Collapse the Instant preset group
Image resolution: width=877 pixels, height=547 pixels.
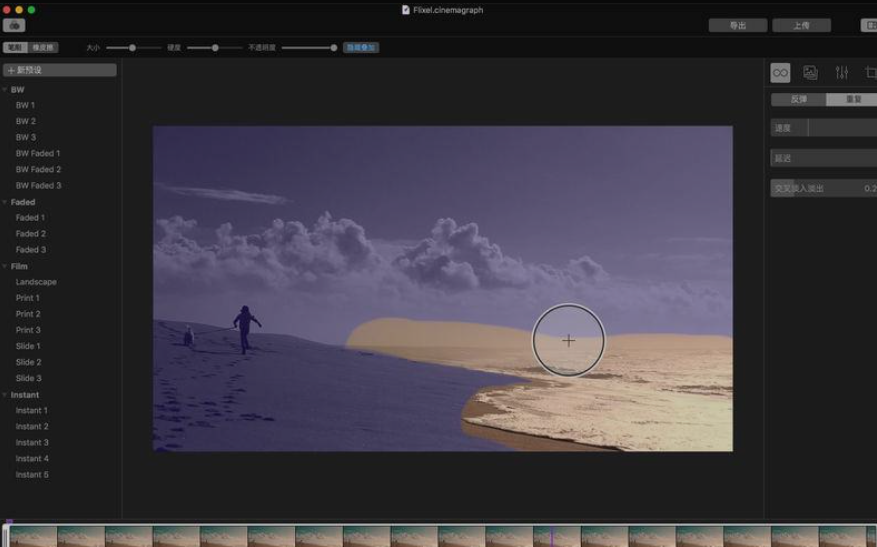pos(4,395)
